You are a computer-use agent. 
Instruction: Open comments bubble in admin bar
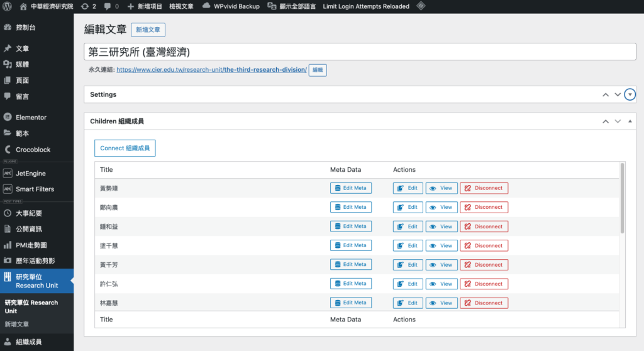point(111,6)
